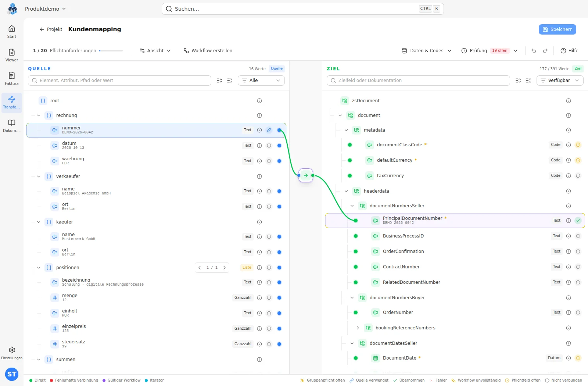Click the Pflichtanforderungen progress bar
This screenshot has height=386, width=588.
111,51
